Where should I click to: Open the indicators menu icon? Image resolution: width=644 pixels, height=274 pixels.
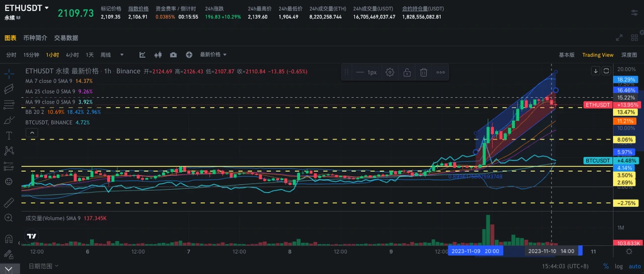click(x=142, y=54)
